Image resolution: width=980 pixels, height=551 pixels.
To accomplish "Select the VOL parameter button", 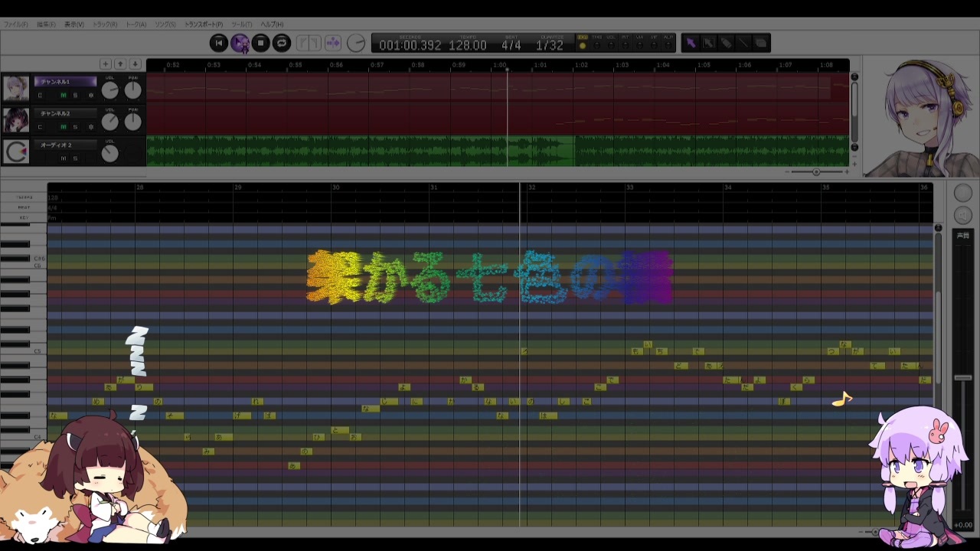I will coord(611,42).
